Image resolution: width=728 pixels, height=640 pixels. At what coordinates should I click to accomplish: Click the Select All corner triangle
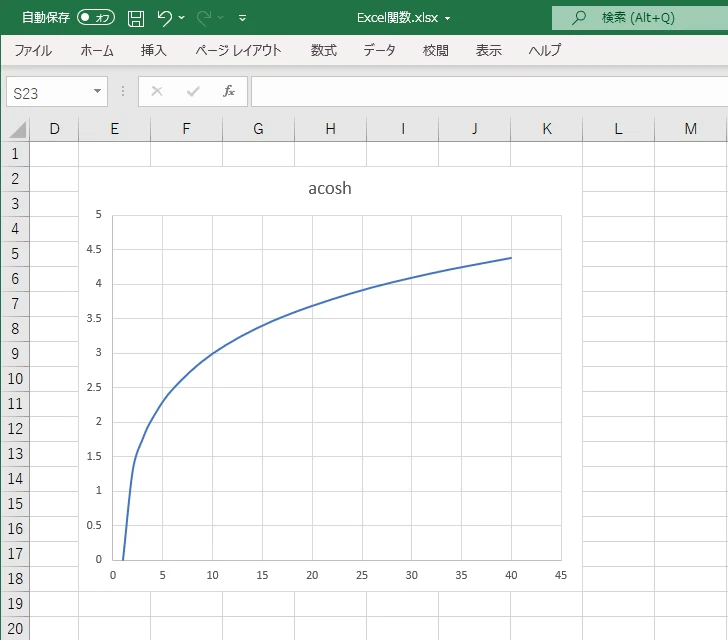[x=18, y=130]
